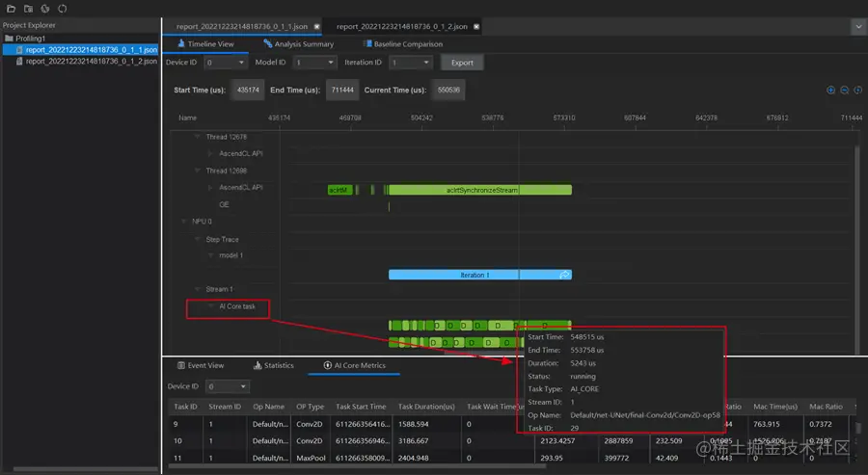Click the Current Time (us) field
This screenshot has height=475, width=868.
[448, 91]
